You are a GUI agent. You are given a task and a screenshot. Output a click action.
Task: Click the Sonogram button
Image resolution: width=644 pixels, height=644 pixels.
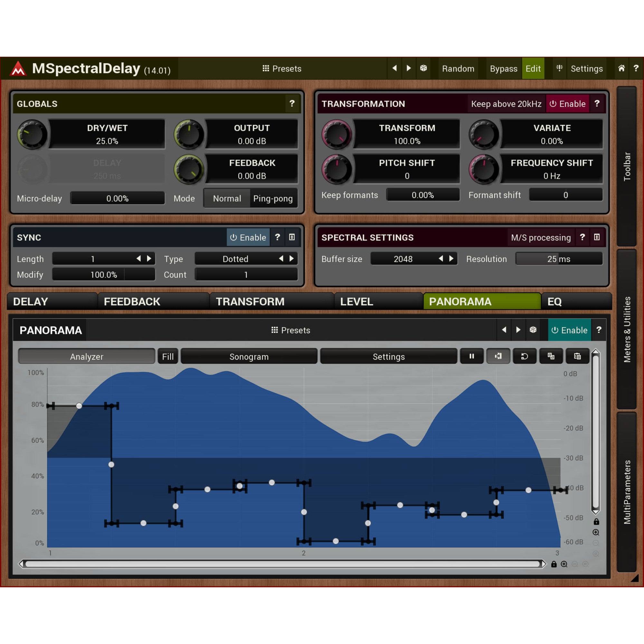click(x=249, y=356)
